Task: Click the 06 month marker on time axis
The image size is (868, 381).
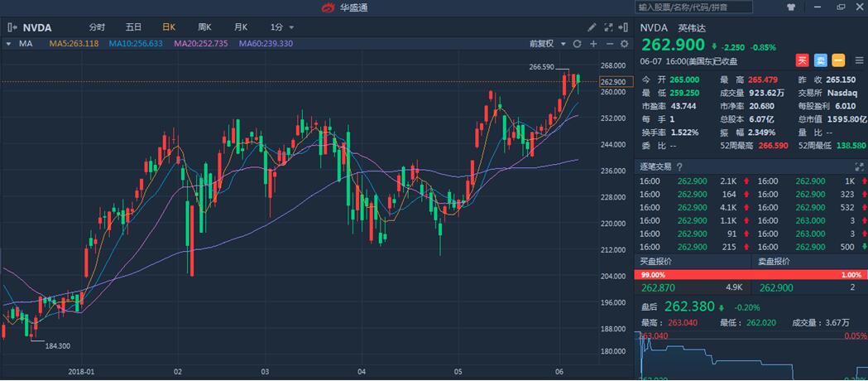Action: tap(559, 371)
